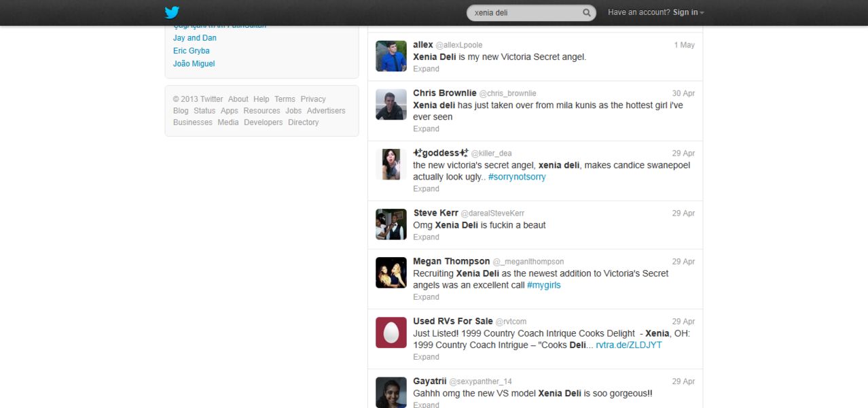Open the rvtra.de/ZLDJYT link

pyautogui.click(x=629, y=345)
